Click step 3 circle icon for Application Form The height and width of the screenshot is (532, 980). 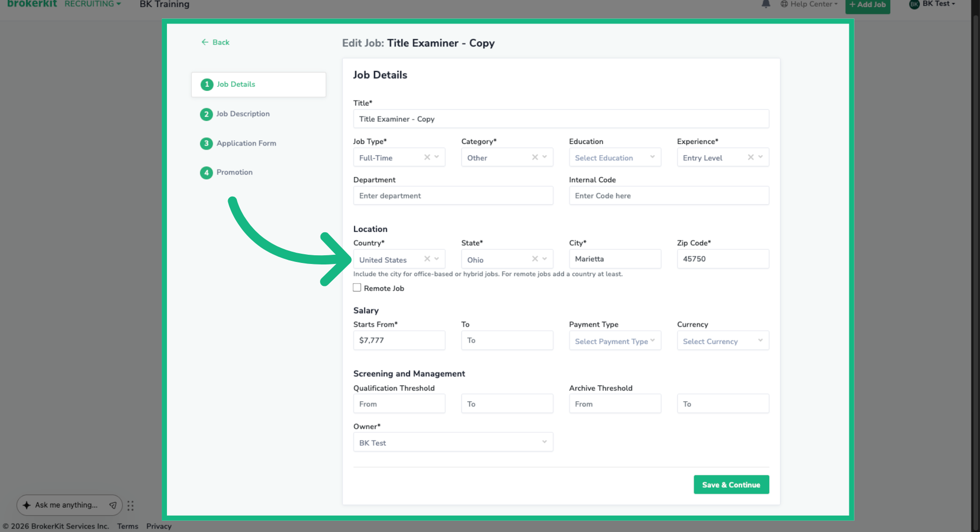click(206, 143)
